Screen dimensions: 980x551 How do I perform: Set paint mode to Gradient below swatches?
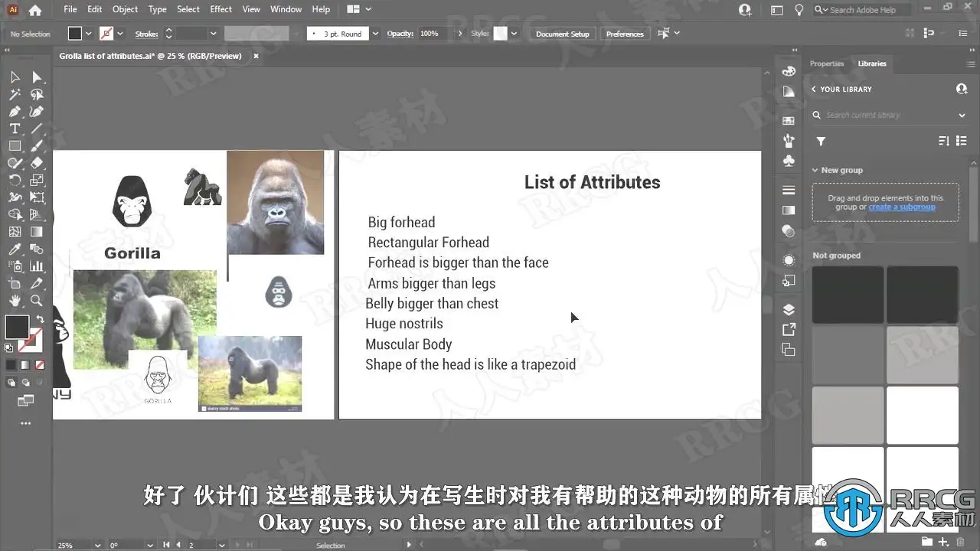point(25,365)
